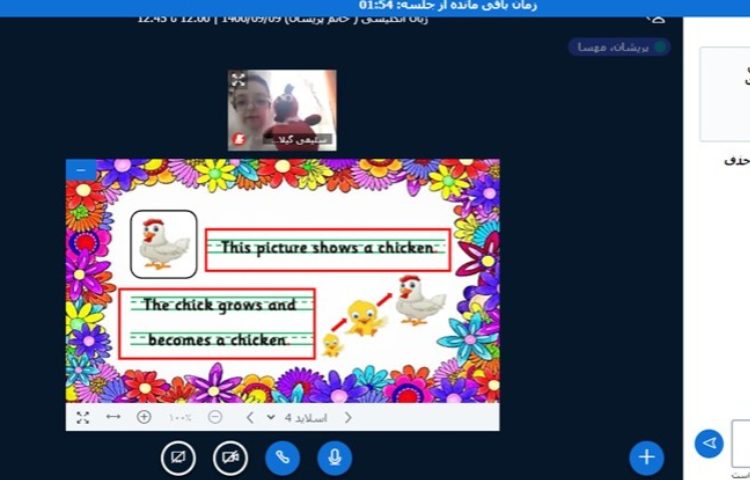This screenshot has height=480, width=750.
Task: Toggle the webcam sharing button
Action: 230,458
